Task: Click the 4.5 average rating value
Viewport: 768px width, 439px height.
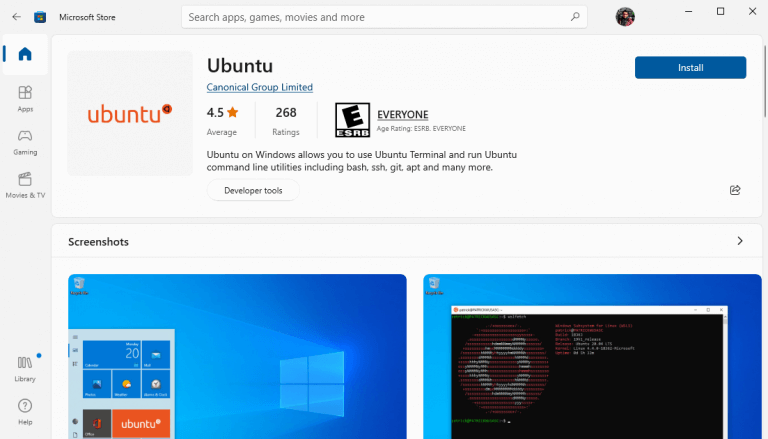Action: [x=215, y=113]
